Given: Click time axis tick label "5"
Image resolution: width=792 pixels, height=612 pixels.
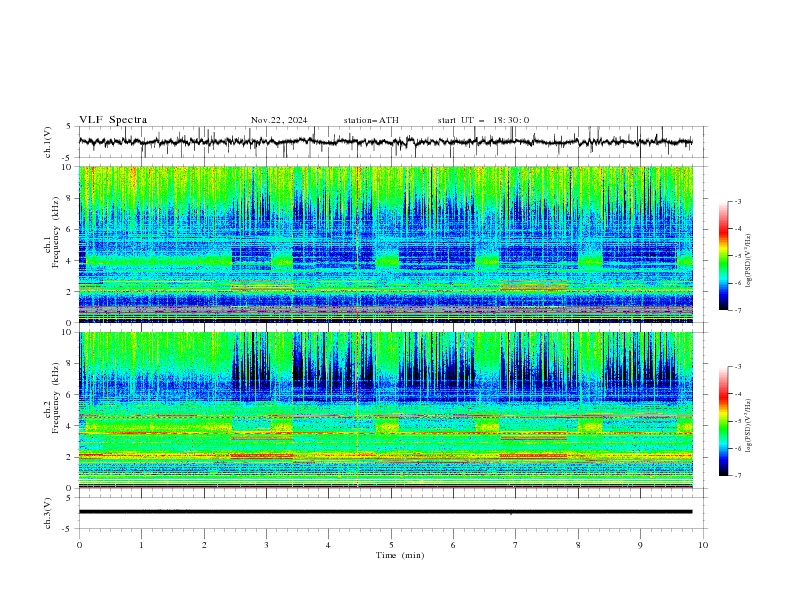Looking at the screenshot, I should coord(391,545).
